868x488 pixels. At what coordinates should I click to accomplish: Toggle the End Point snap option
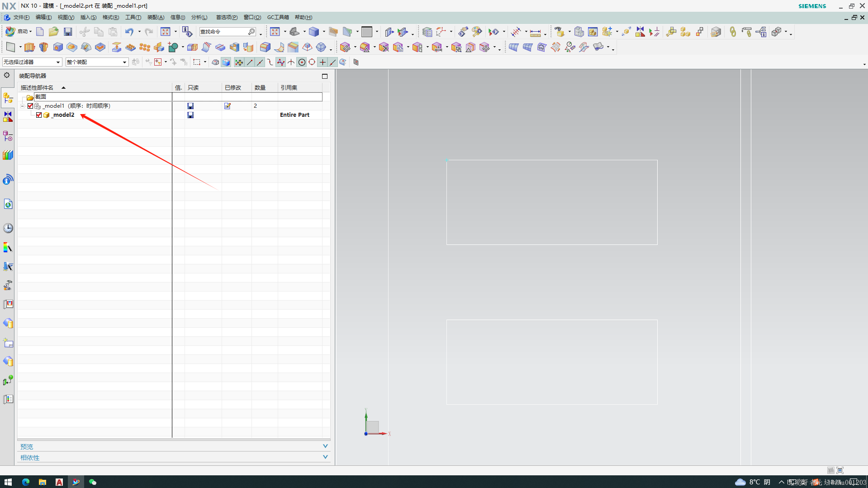tap(250, 62)
